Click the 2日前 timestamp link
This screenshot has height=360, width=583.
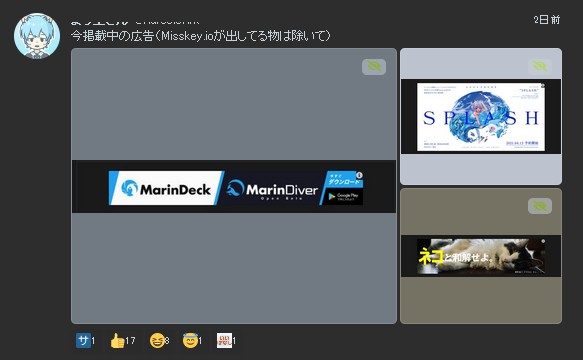(x=547, y=20)
